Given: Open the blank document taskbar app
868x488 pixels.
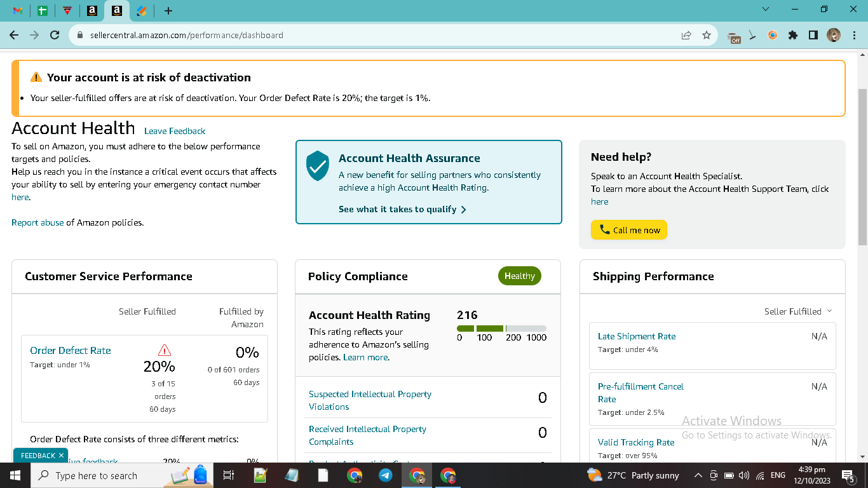Looking at the screenshot, I should (323, 475).
